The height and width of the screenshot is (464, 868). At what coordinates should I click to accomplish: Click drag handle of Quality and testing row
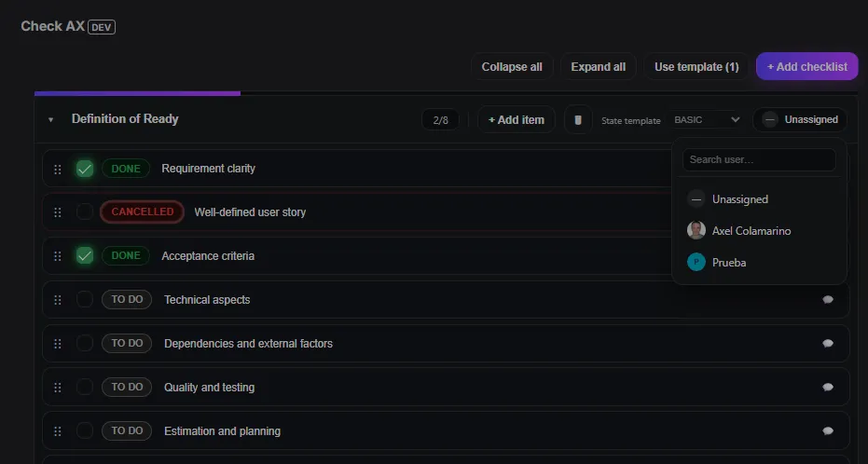click(58, 387)
